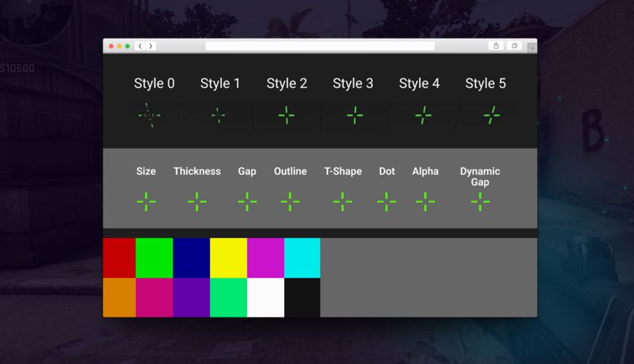Click the Outline setting label
The width and height of the screenshot is (634, 364).
tap(290, 171)
